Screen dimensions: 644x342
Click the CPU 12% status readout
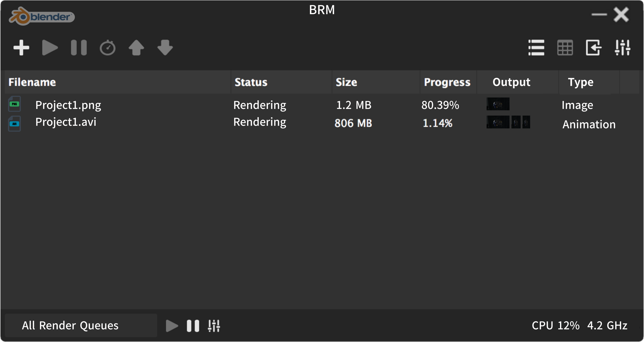point(555,326)
